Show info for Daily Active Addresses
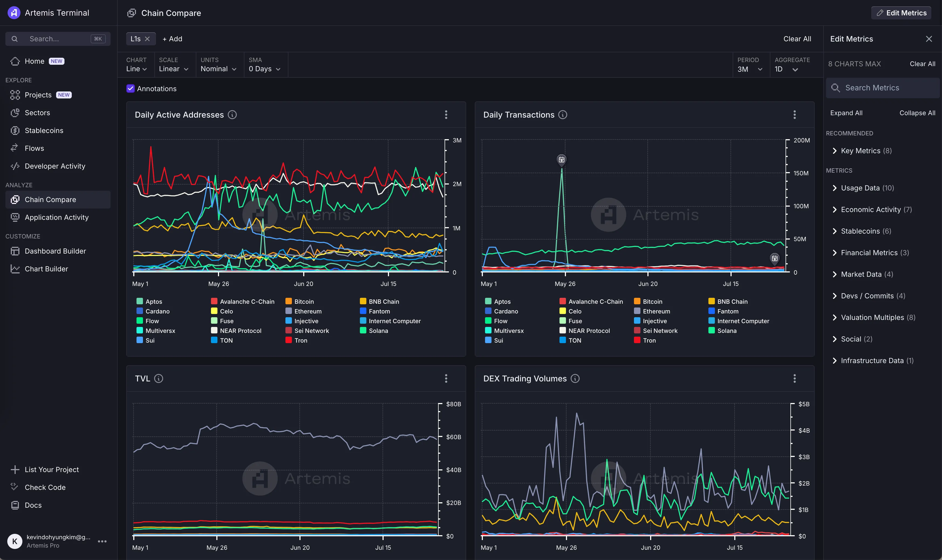942x560 pixels. click(232, 115)
